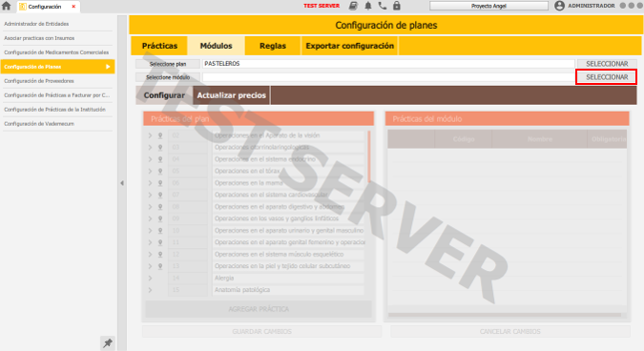Click the Nombre column header

pyautogui.click(x=540, y=139)
